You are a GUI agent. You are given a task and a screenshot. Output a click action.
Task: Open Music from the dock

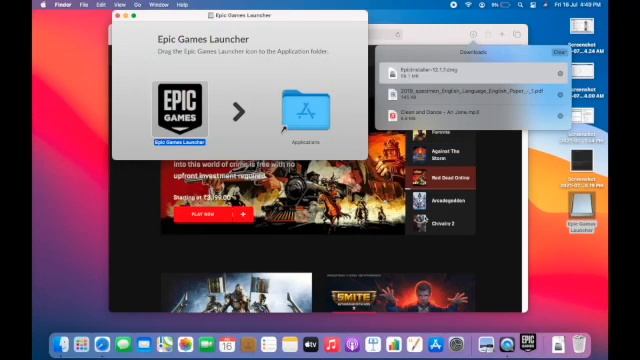click(331, 344)
